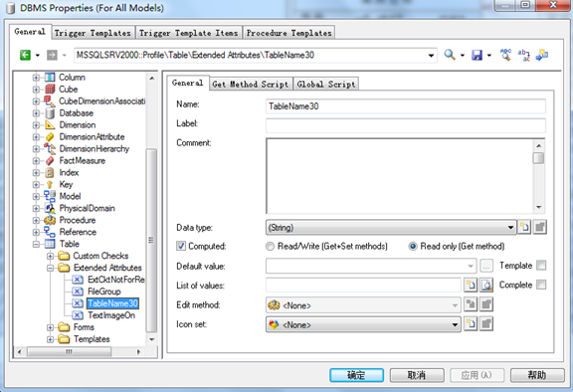This screenshot has height=392, width=573.
Task: Click the blue floppy save icon
Action: pyautogui.click(x=477, y=55)
